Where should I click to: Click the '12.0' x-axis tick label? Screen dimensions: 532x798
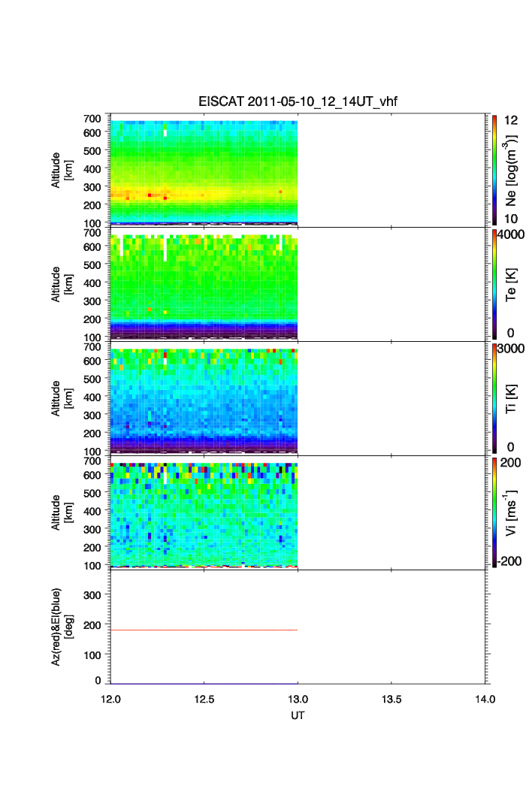(110, 700)
